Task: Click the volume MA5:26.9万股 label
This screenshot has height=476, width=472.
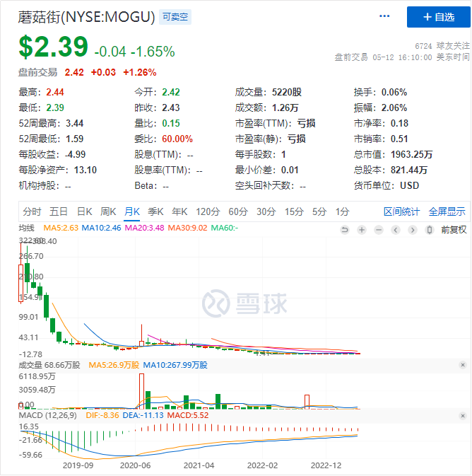Action: click(114, 365)
